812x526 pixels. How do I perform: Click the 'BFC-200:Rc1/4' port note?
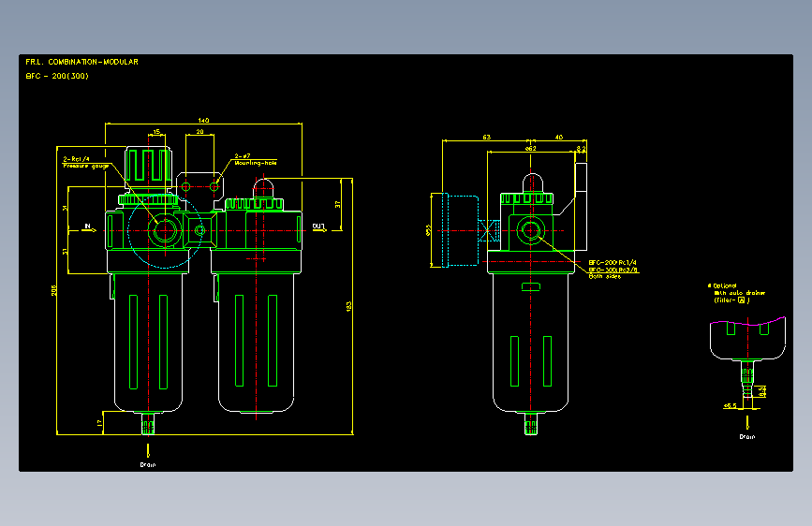(x=613, y=262)
